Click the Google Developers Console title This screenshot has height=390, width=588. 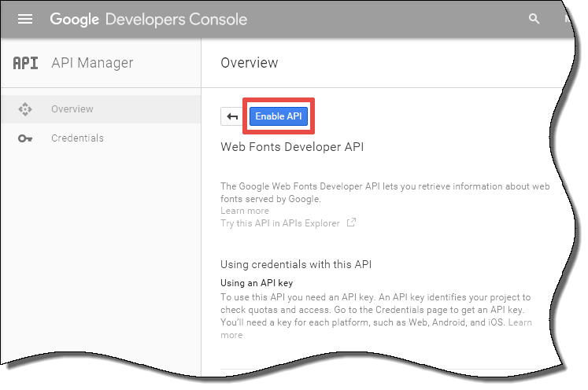pyautogui.click(x=149, y=19)
